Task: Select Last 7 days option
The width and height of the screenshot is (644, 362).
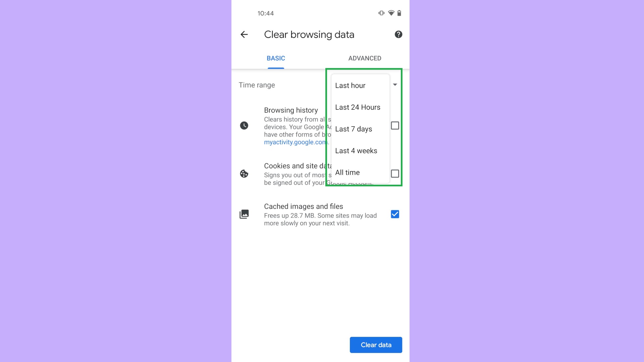Action: click(354, 129)
